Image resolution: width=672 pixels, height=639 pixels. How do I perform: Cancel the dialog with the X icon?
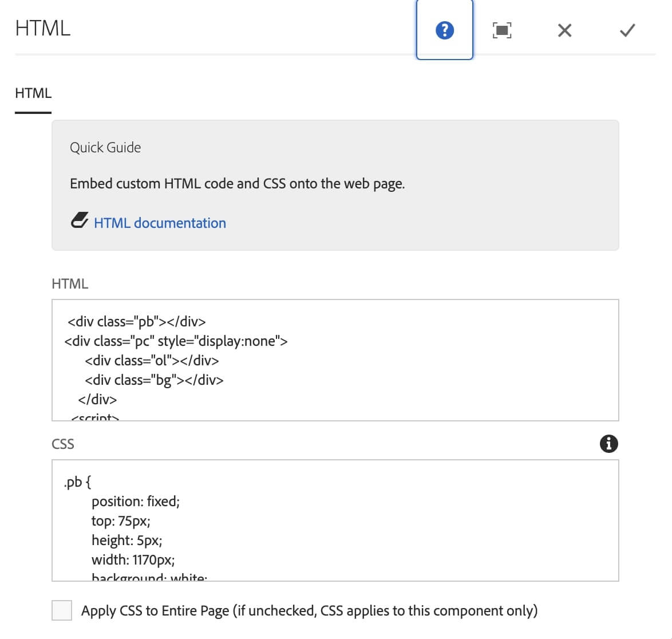coord(564,30)
